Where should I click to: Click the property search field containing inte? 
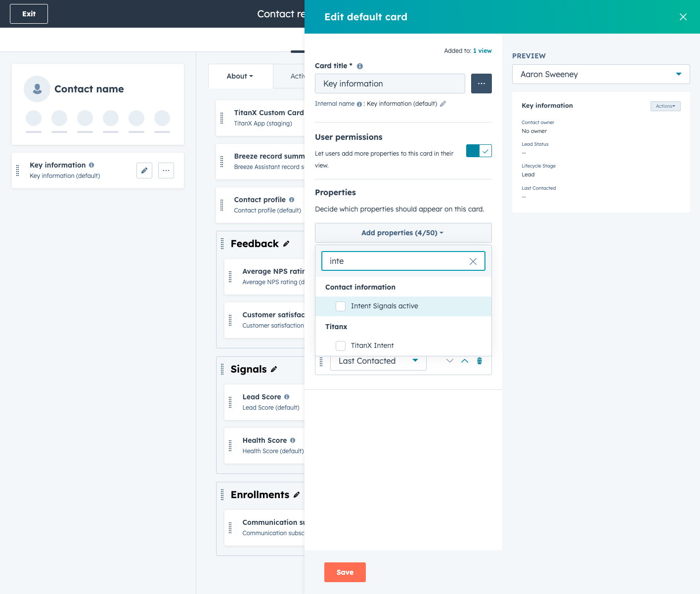coord(403,261)
